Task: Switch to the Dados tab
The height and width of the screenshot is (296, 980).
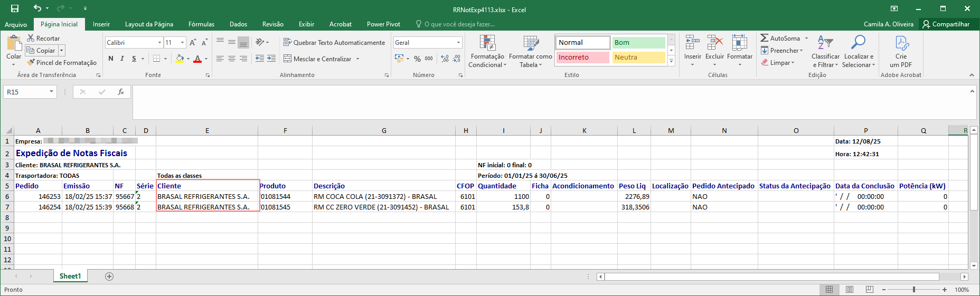Action: 238,24
